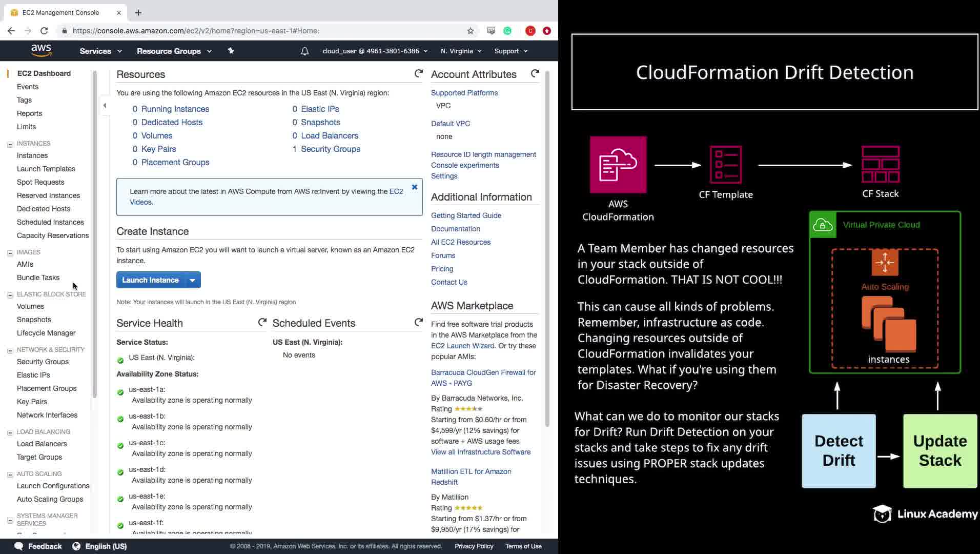Open Instances in the sidebar
Screen dimensions: 980x554
[32, 155]
